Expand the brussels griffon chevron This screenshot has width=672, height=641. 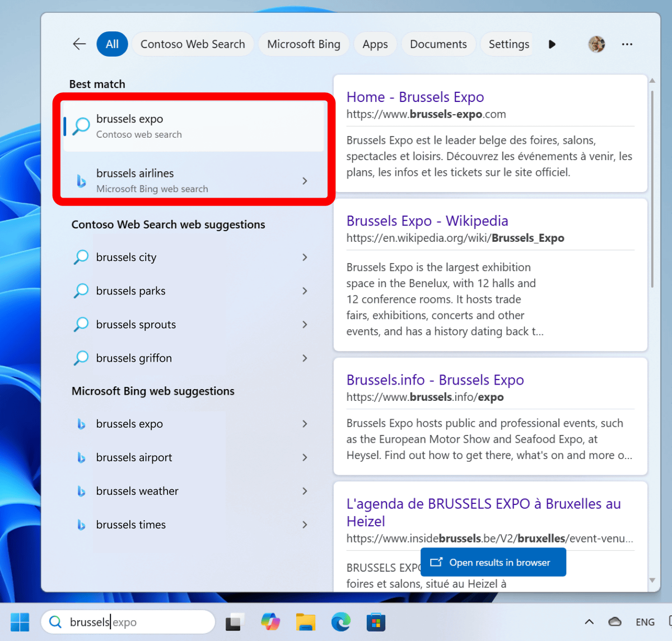click(305, 358)
